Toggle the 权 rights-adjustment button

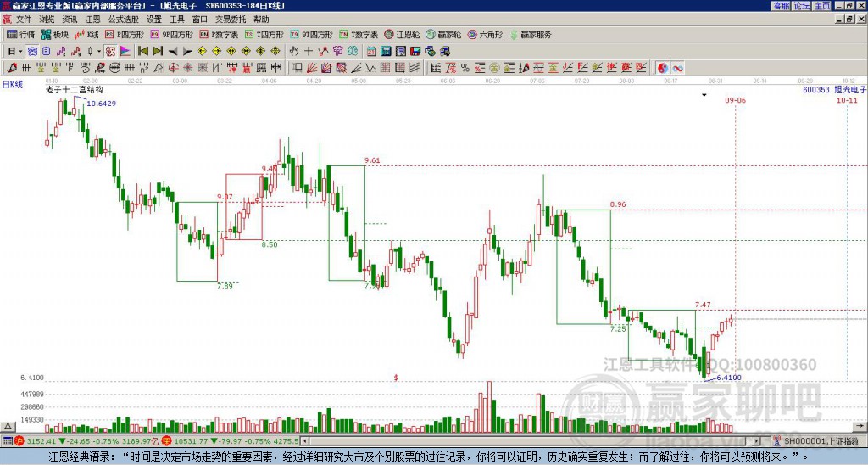[x=110, y=52]
